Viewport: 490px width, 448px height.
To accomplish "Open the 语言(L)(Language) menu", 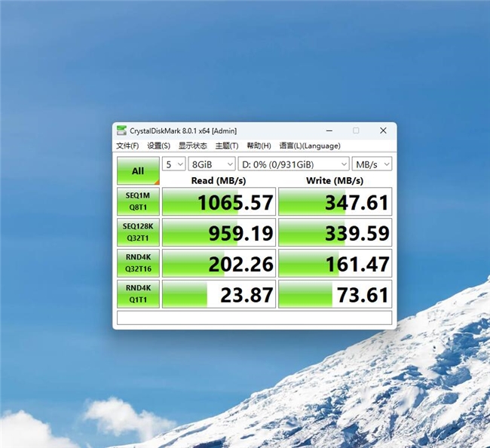I will [x=309, y=146].
